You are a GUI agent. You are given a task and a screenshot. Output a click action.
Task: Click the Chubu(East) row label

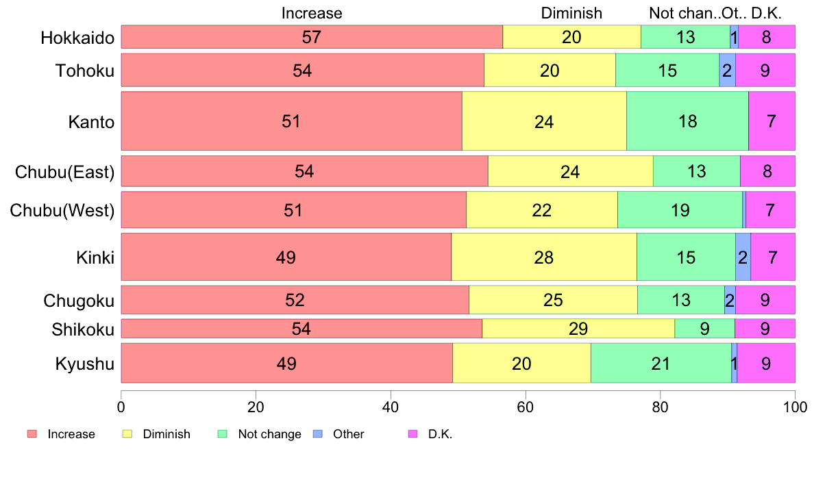pyautogui.click(x=64, y=172)
